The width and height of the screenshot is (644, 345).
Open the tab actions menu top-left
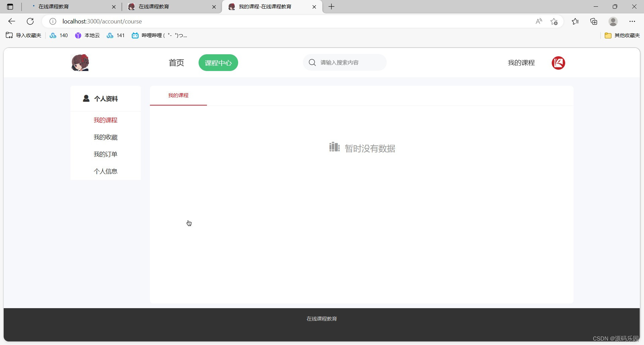click(10, 7)
